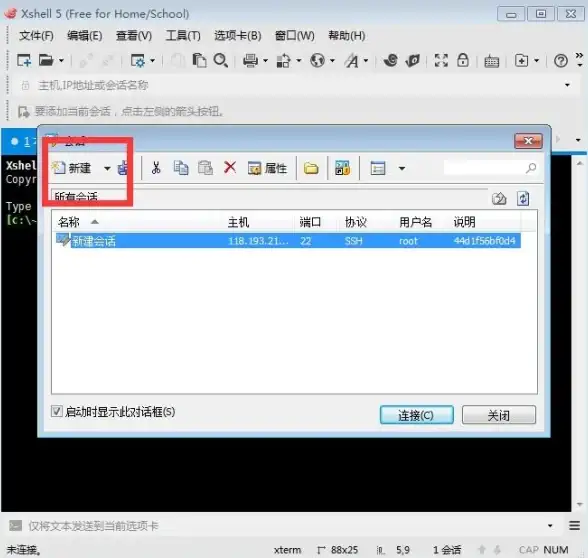Click the list view mode icon in dialog
The image size is (588, 558).
pos(378,168)
